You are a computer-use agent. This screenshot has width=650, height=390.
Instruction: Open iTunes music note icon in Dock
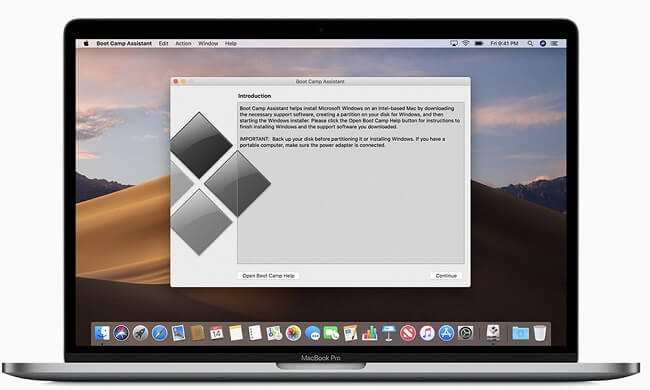click(x=427, y=333)
